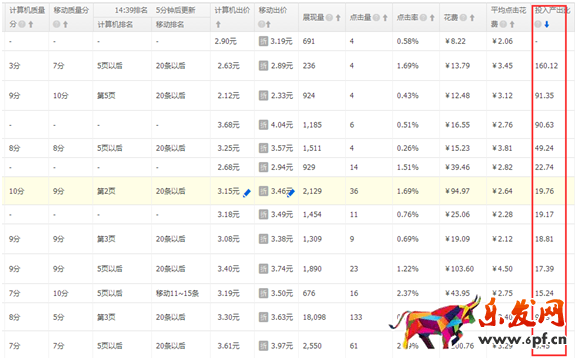The image size is (577, 360).
Task: Click the help circle beside 展现量
Action: click(x=329, y=18)
